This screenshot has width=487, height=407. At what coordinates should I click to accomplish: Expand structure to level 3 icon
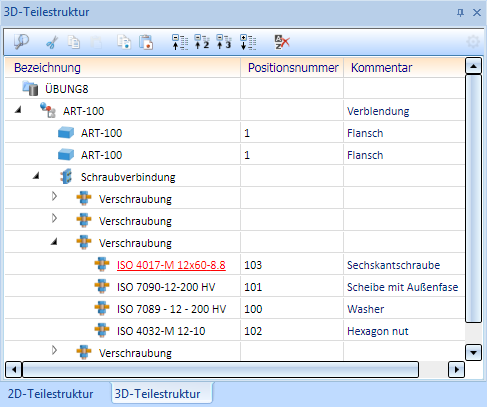[x=224, y=42]
